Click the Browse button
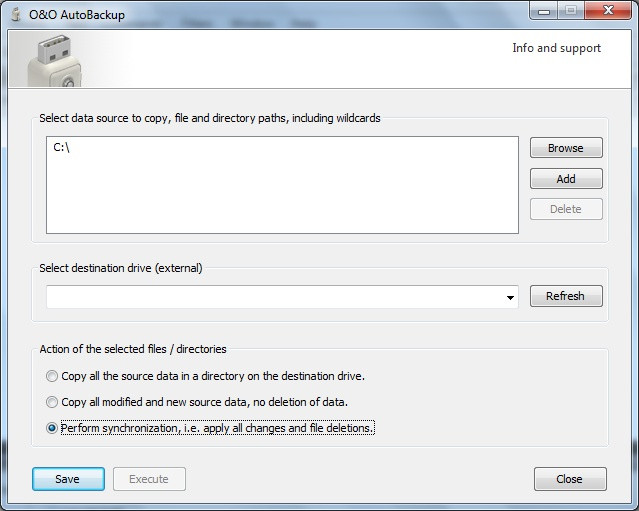639x511 pixels. 565,148
